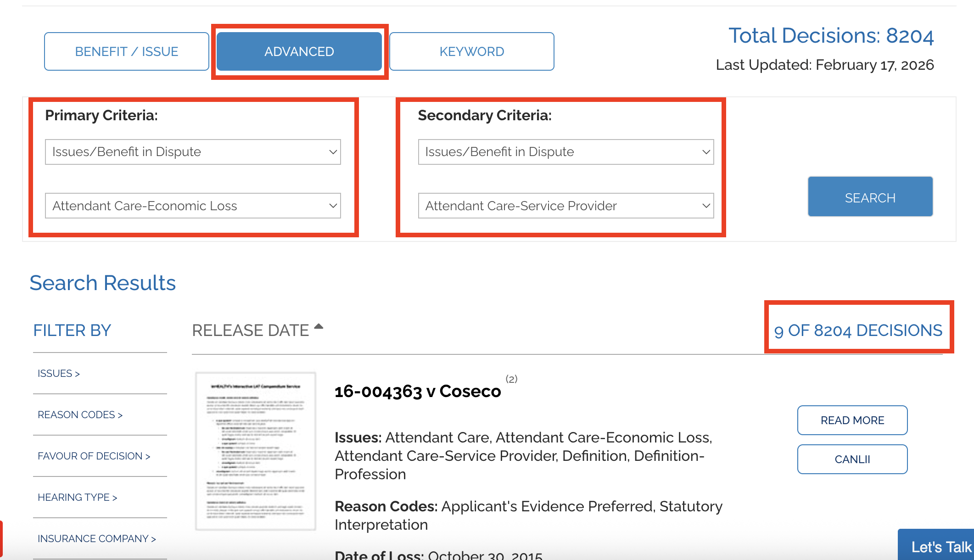This screenshot has height=560, width=974.
Task: Click Read More for Coseco decision
Action: point(852,420)
